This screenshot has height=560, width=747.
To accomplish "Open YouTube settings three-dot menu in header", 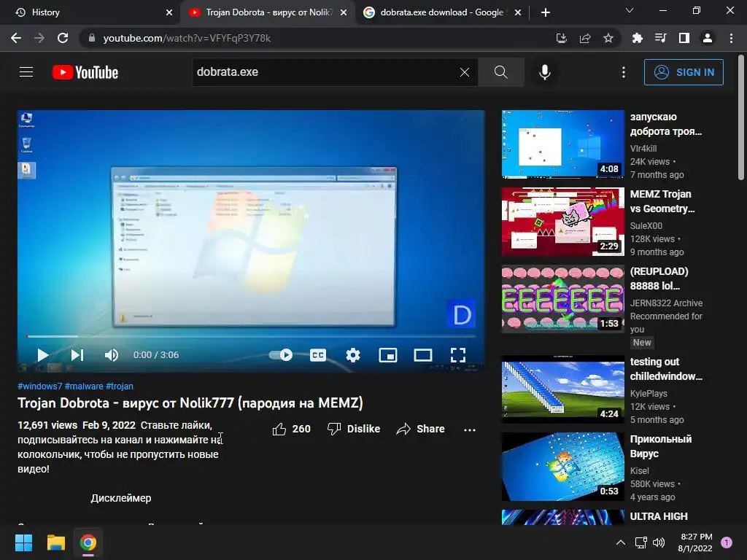I will coord(624,72).
